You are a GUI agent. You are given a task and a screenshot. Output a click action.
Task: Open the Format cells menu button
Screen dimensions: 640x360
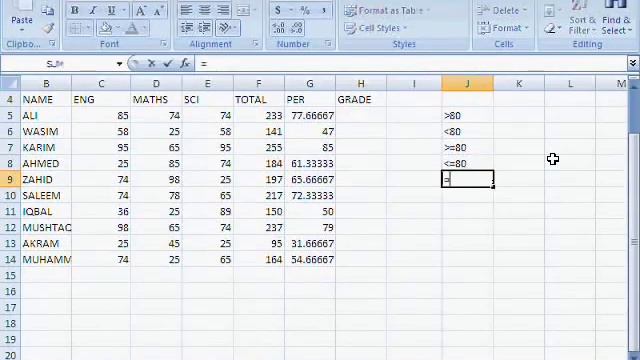[503, 28]
